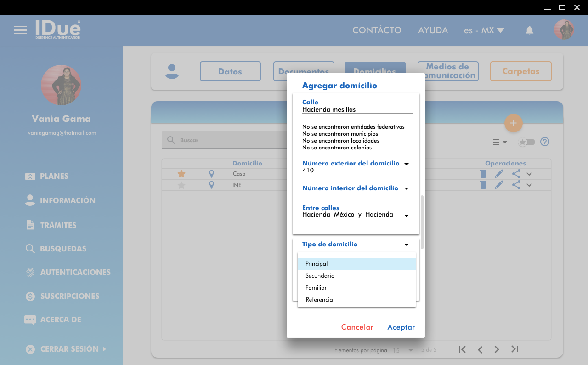Mark the INE address as favorite star
This screenshot has height=365, width=588.
[181, 185]
